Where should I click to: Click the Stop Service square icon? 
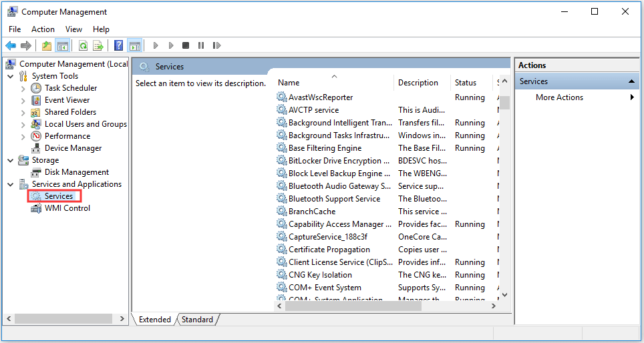tap(186, 45)
